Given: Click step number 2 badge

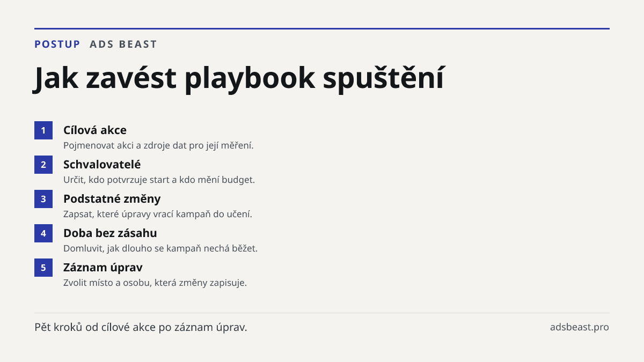Looking at the screenshot, I should click(x=43, y=165).
